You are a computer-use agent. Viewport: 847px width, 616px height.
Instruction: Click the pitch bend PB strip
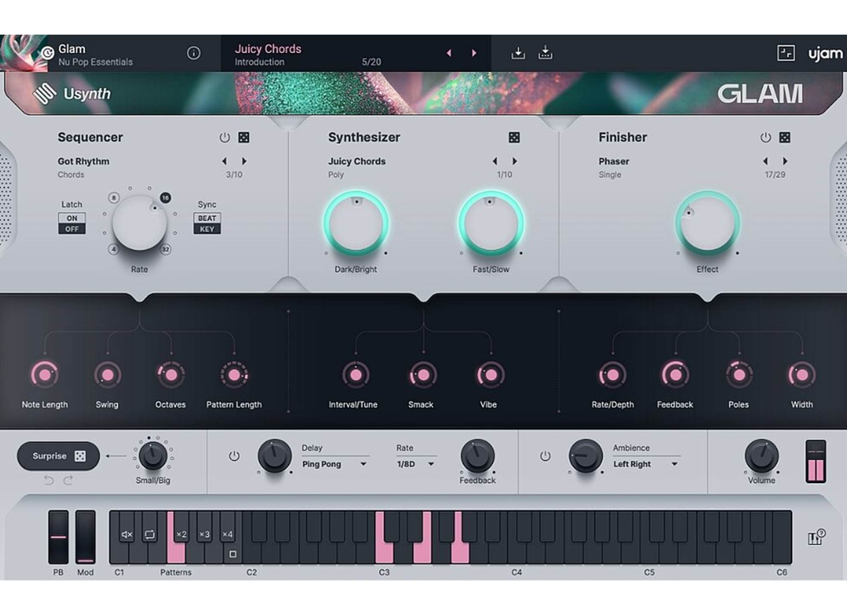tap(58, 537)
